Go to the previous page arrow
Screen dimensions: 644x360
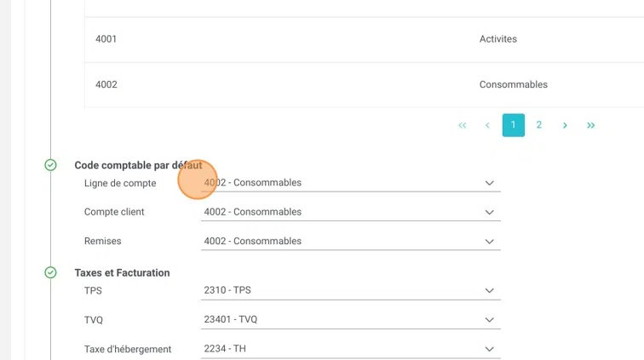487,125
